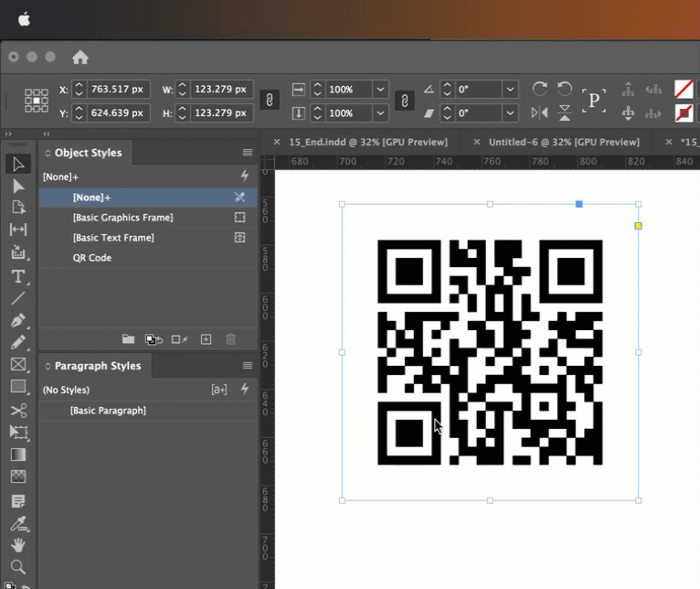Screen dimensions: 700x589
Task: Click the fill color swatch in control bar
Action: pos(684,89)
